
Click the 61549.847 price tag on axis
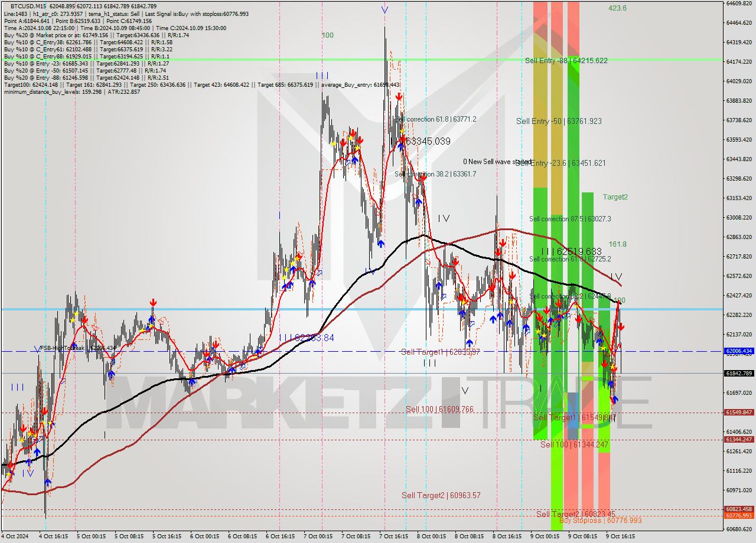tap(739, 412)
